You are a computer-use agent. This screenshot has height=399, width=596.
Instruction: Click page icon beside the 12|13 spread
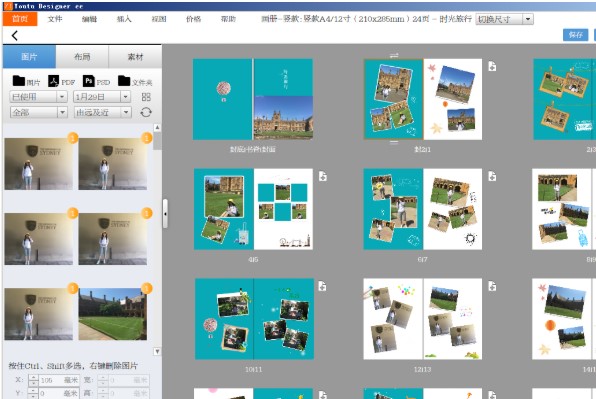tap(492, 286)
